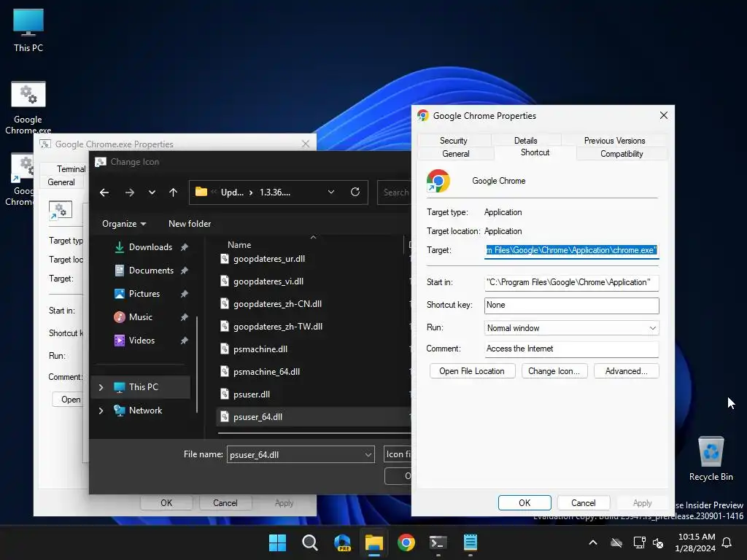Open Terminal from the taskbar
The width and height of the screenshot is (747, 560).
tap(438, 542)
